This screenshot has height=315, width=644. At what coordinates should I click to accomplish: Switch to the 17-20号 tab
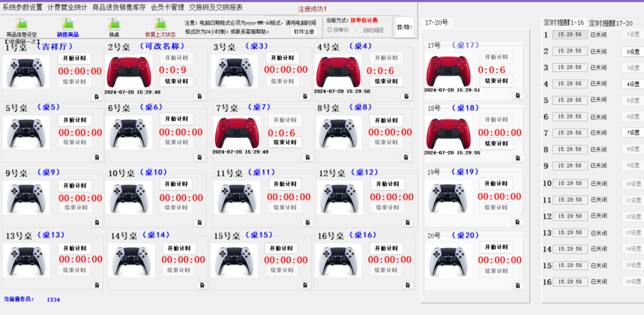pyautogui.click(x=437, y=23)
